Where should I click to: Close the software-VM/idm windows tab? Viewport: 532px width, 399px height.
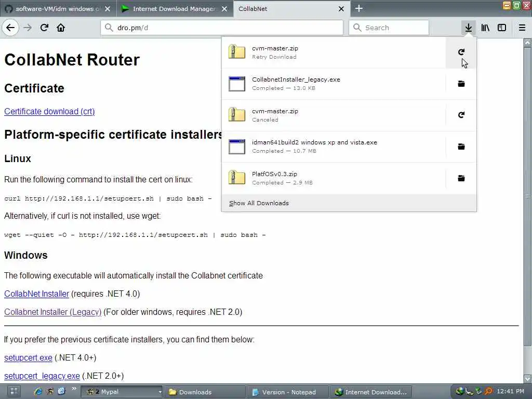coord(108,9)
